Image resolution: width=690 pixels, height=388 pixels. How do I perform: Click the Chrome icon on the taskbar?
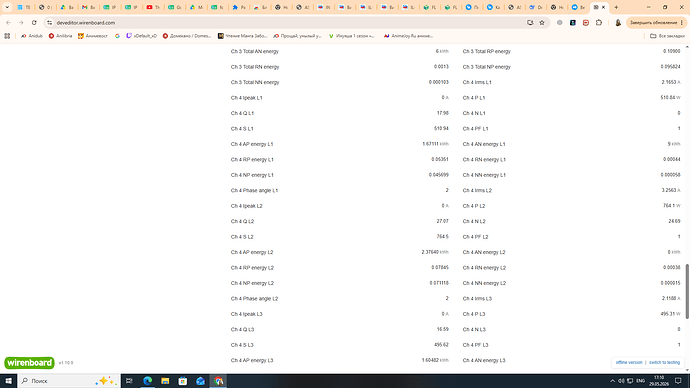[x=218, y=381]
